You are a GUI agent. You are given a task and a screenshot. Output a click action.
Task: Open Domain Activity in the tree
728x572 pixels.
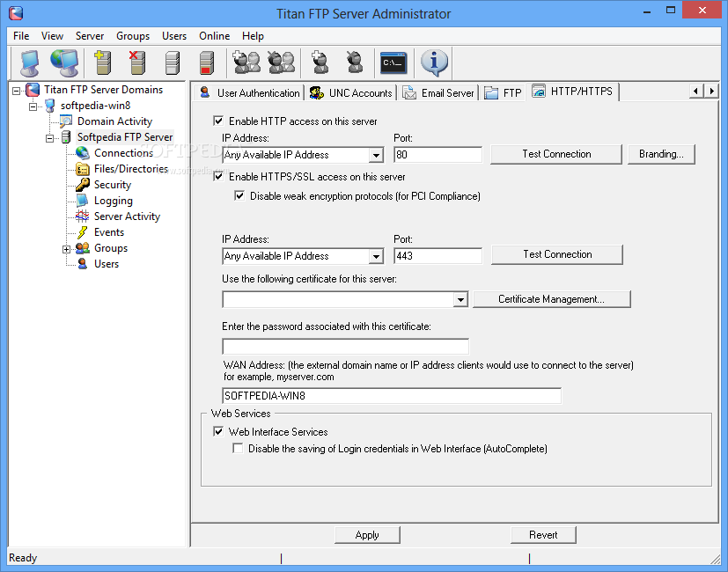coord(114,121)
